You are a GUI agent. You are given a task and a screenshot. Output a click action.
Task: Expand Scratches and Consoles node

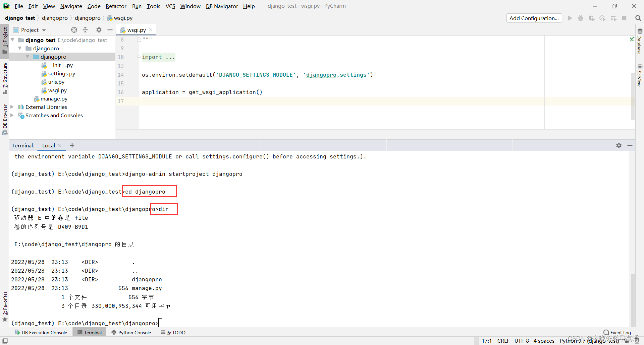tap(12, 115)
